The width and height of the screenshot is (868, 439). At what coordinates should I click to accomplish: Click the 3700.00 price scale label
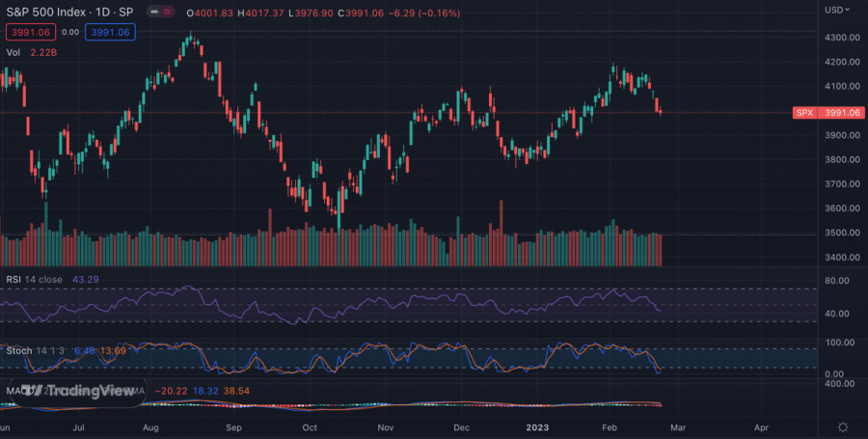point(842,183)
